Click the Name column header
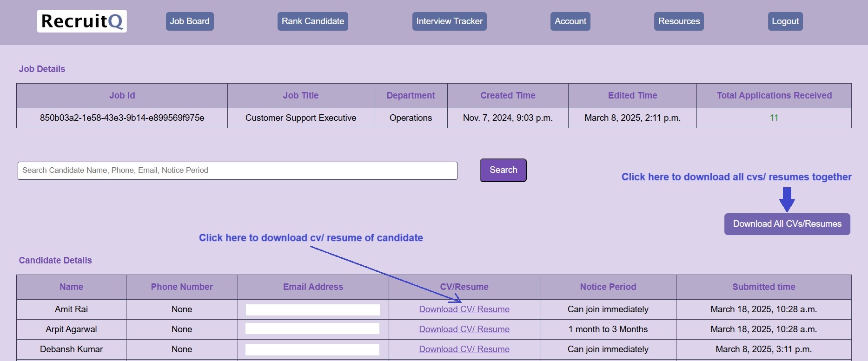This screenshot has width=868, height=361. click(x=71, y=287)
